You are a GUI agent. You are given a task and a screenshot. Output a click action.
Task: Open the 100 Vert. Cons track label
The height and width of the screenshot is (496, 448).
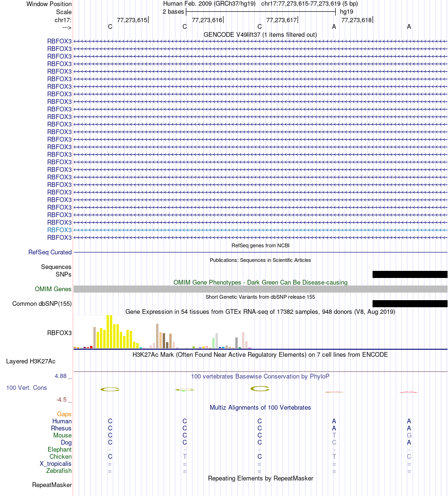(x=26, y=388)
